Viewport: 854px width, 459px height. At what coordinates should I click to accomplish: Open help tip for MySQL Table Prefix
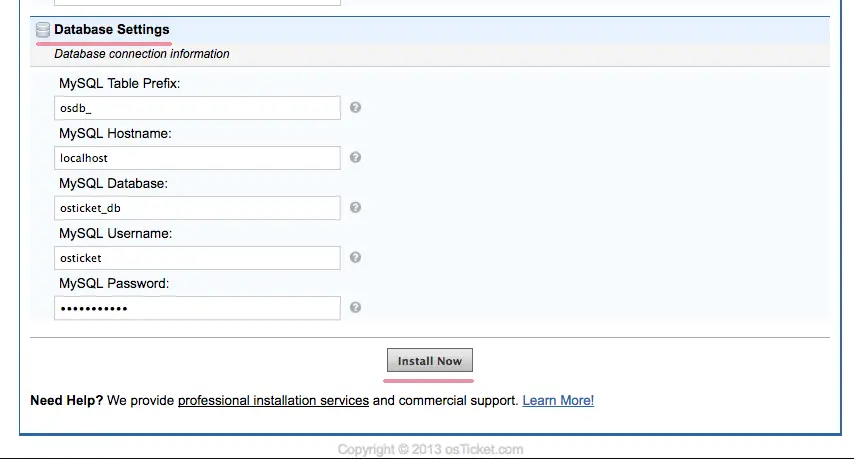coord(355,107)
